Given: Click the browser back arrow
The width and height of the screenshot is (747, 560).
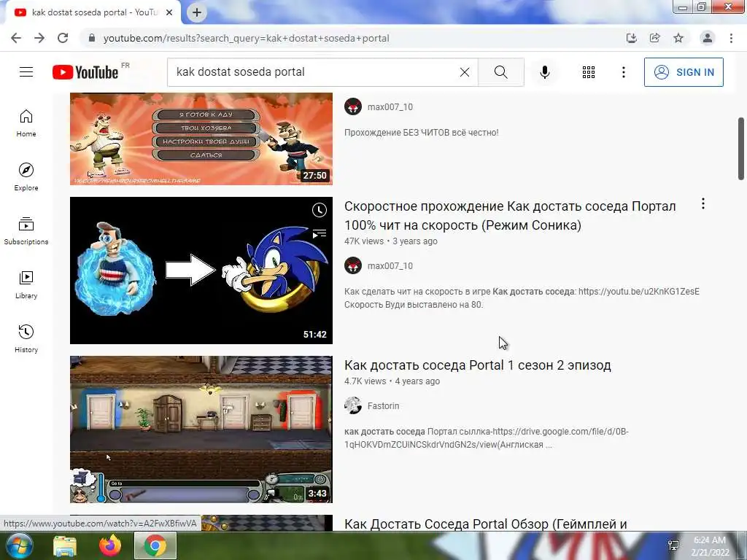Looking at the screenshot, I should point(16,38).
